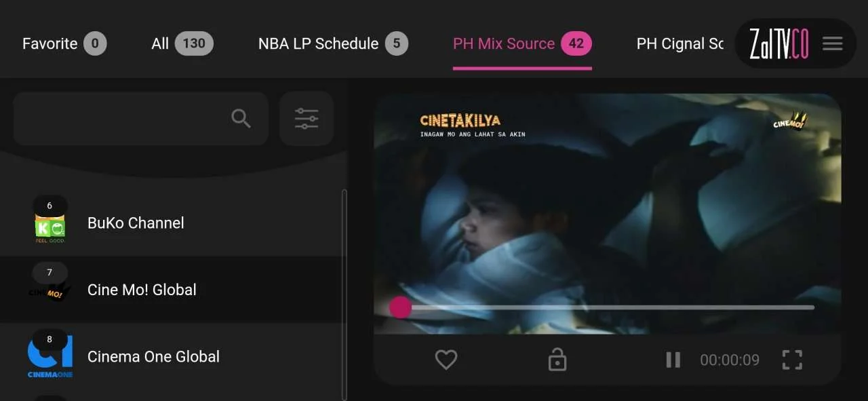Pause the video playback

pyautogui.click(x=673, y=360)
